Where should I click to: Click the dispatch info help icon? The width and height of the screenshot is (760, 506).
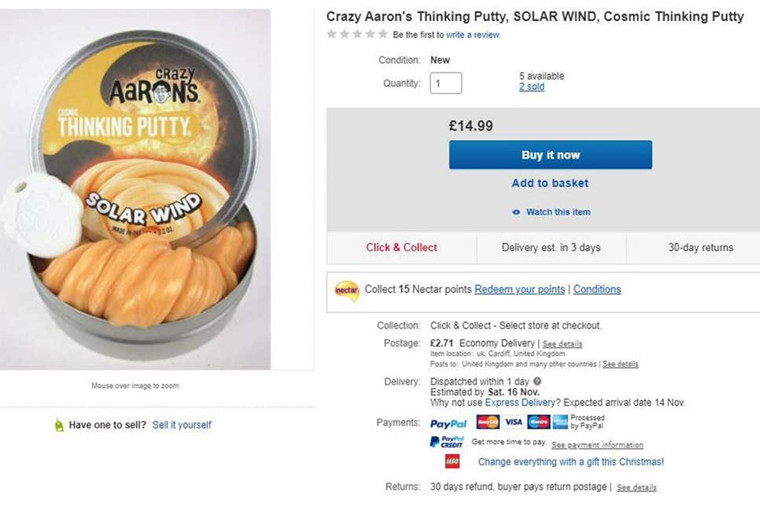pos(538,382)
